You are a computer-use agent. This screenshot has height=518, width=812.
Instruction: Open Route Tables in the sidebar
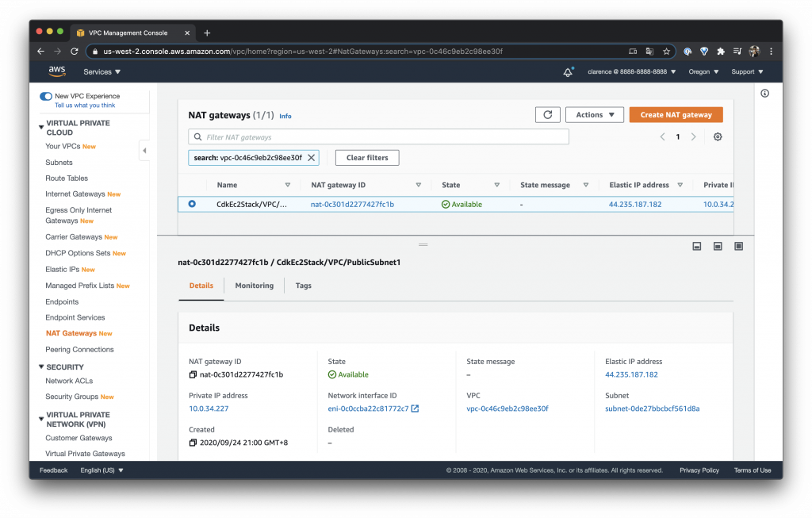(x=67, y=178)
